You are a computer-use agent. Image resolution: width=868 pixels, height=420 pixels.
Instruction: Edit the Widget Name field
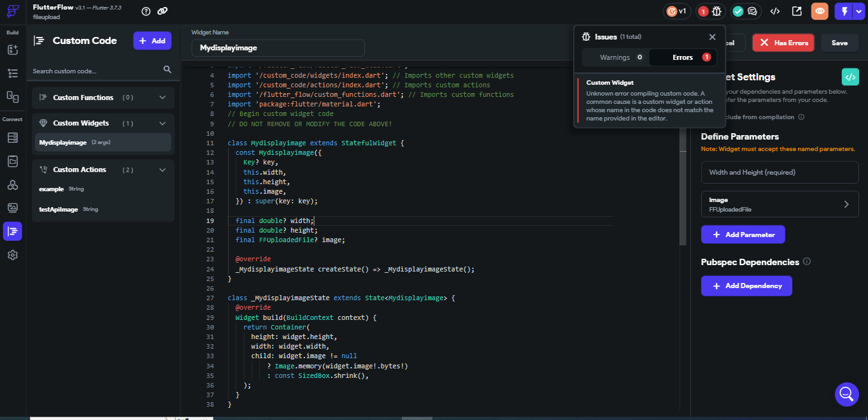278,48
